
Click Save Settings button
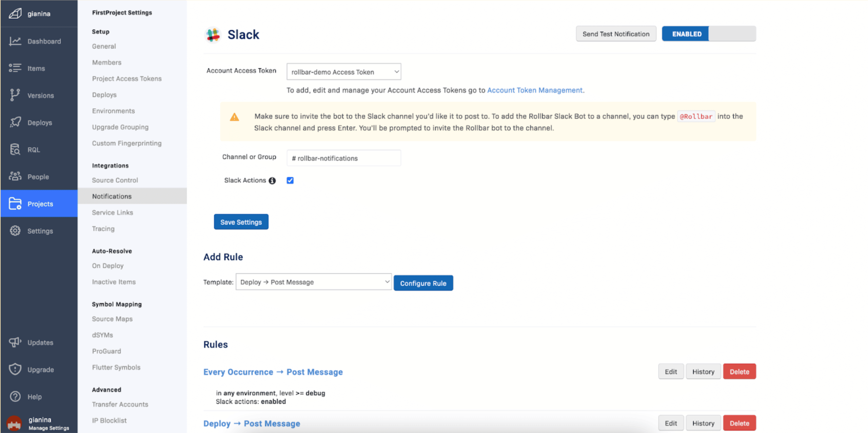coord(241,222)
